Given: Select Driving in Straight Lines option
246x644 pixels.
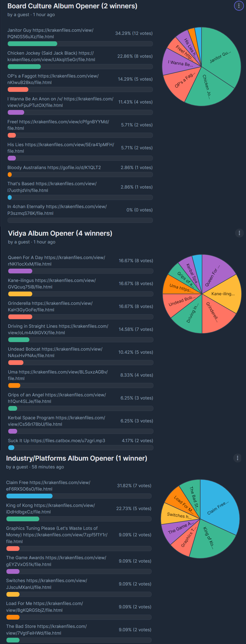Looking at the screenshot, I should pos(58,329).
